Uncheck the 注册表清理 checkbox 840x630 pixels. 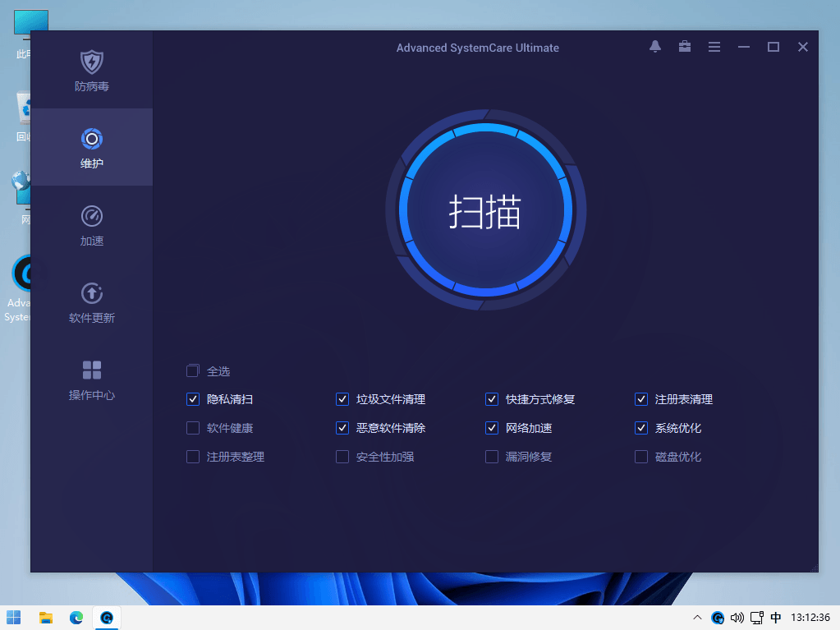[x=641, y=400]
